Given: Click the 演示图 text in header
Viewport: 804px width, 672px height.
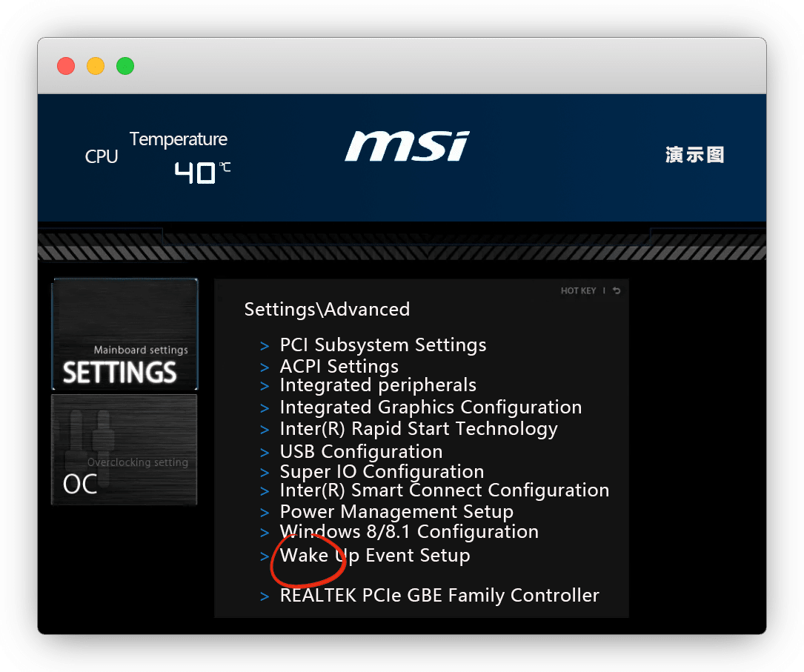Looking at the screenshot, I should [694, 155].
